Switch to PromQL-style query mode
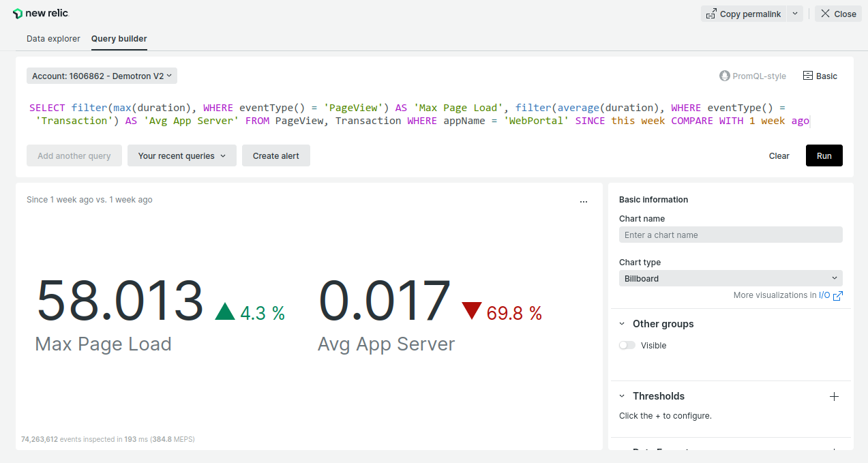The image size is (868, 463). click(753, 76)
